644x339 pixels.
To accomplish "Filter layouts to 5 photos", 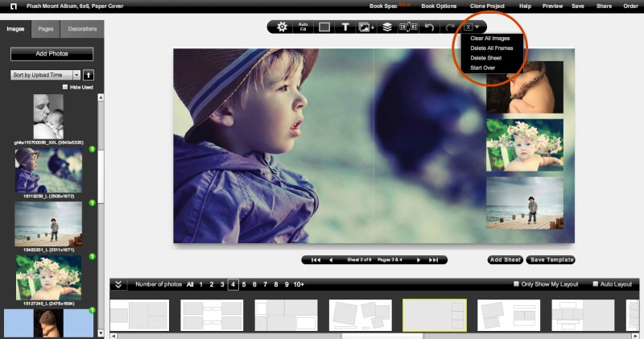I will 244,284.
